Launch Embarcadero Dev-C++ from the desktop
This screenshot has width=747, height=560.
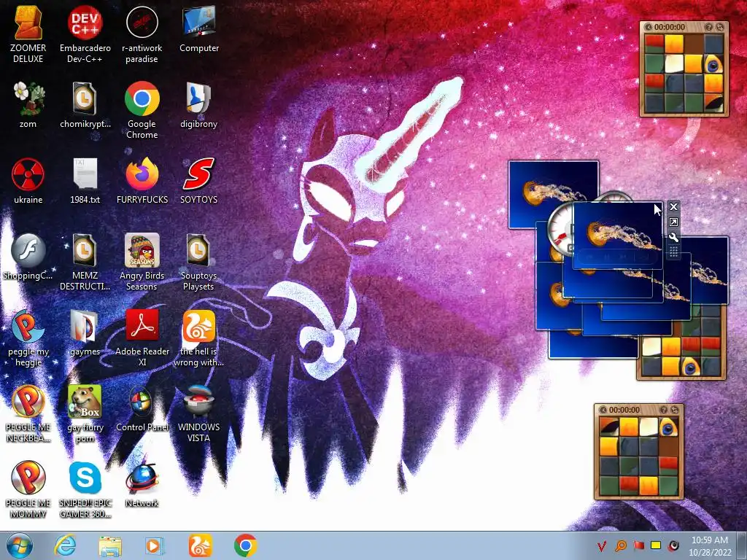click(85, 34)
